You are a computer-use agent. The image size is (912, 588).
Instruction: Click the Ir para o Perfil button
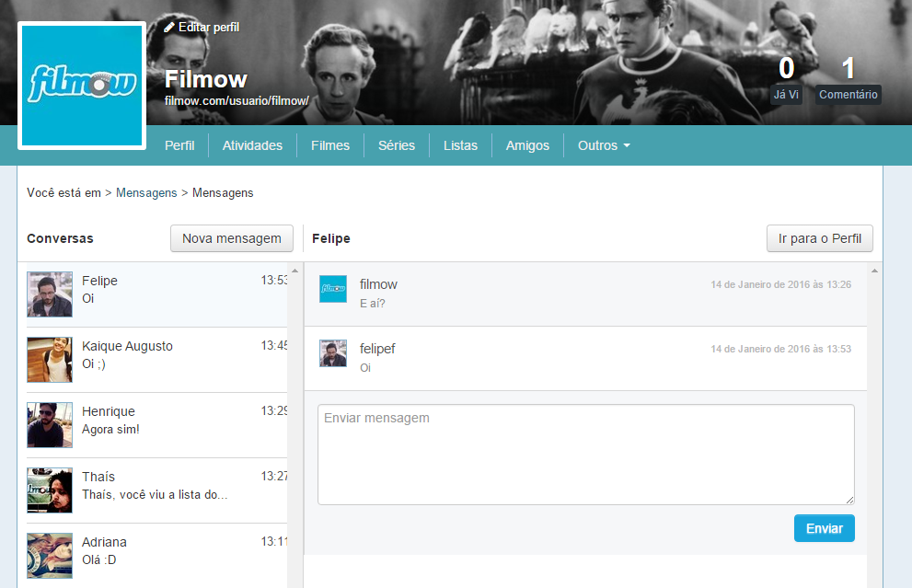pos(820,238)
